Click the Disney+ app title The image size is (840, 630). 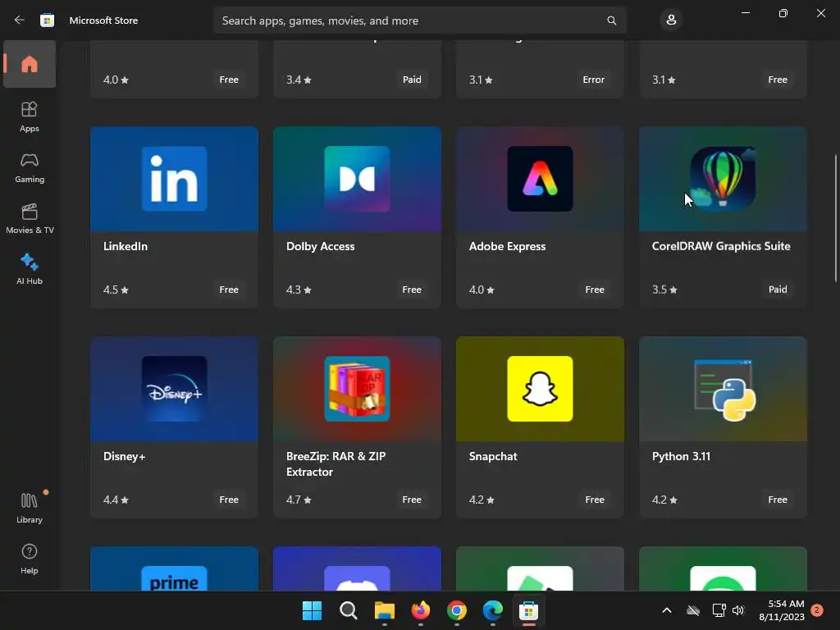(125, 456)
